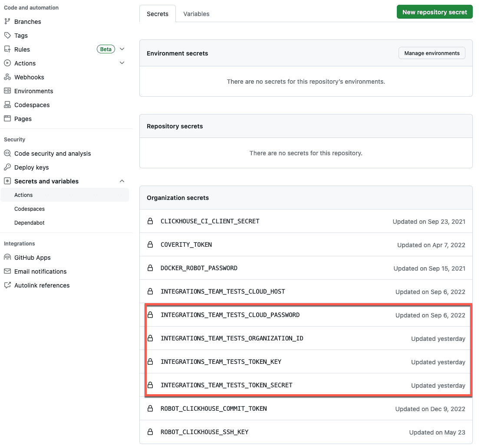Click the Codespaces icon in sidebar
The width and height of the screenshot is (501, 448).
(7, 105)
